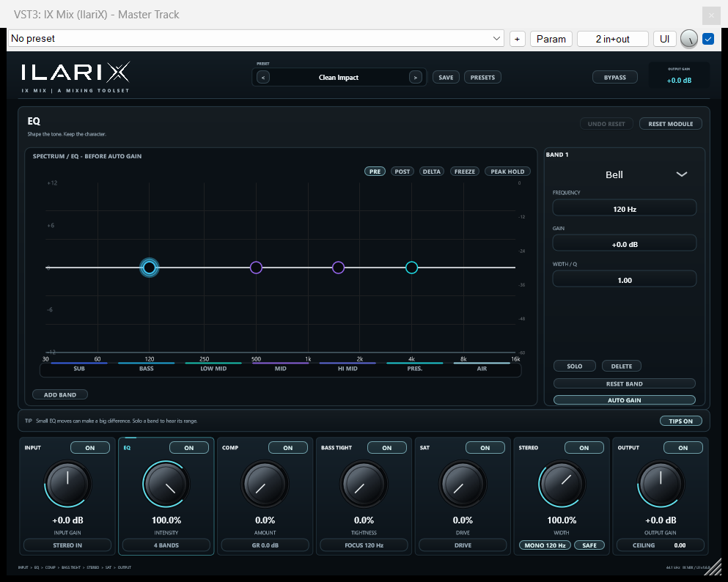Click the host UI button
The width and height of the screenshot is (728, 582).
point(664,39)
